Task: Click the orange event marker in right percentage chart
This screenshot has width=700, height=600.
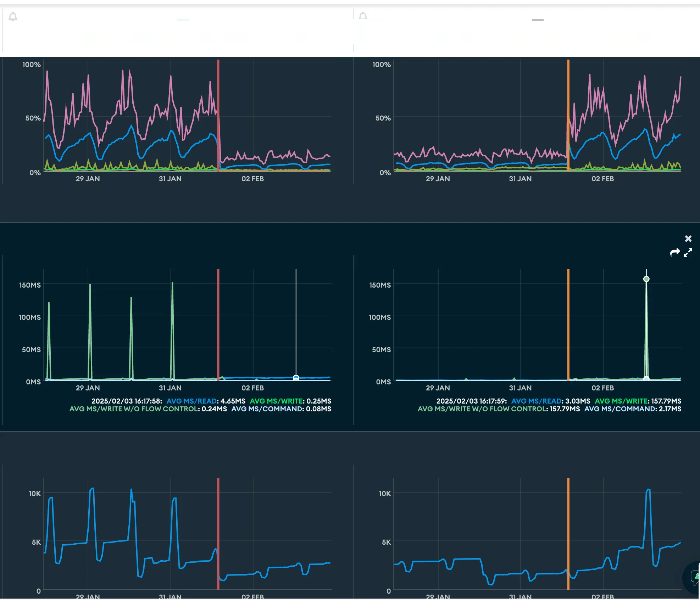Action: pos(568,116)
